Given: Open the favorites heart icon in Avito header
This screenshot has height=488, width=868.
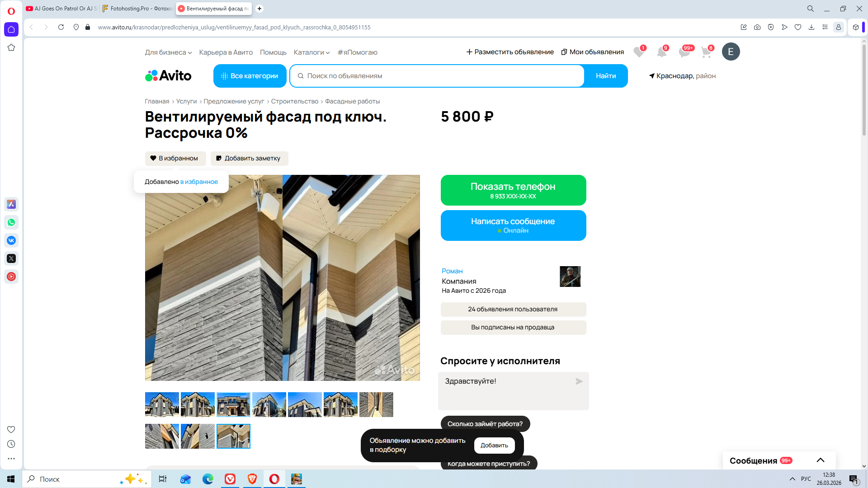Looking at the screenshot, I should click(638, 52).
